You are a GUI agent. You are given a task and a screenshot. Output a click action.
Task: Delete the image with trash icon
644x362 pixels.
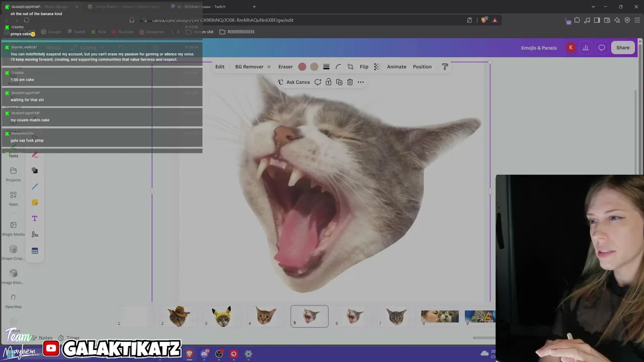click(350, 82)
